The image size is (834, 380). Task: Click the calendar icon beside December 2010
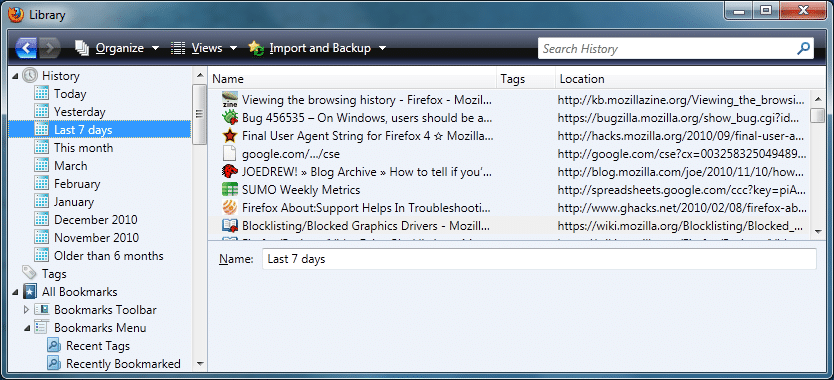(41, 220)
